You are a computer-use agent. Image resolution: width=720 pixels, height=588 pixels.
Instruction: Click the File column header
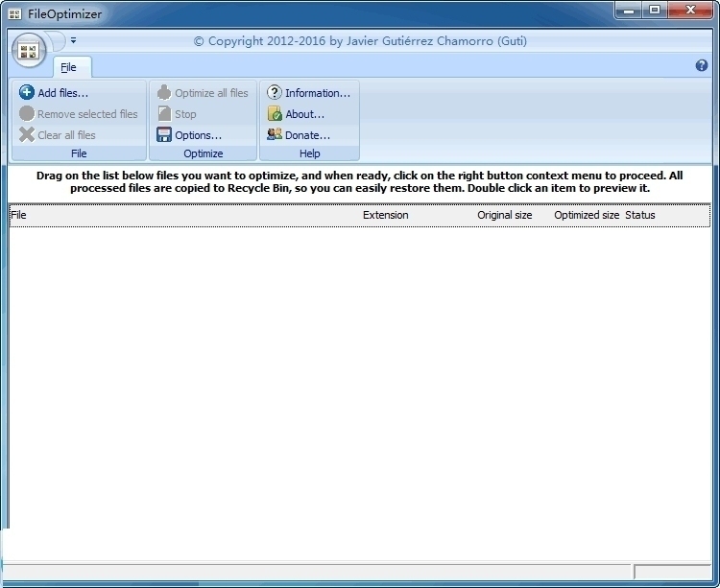click(x=18, y=215)
